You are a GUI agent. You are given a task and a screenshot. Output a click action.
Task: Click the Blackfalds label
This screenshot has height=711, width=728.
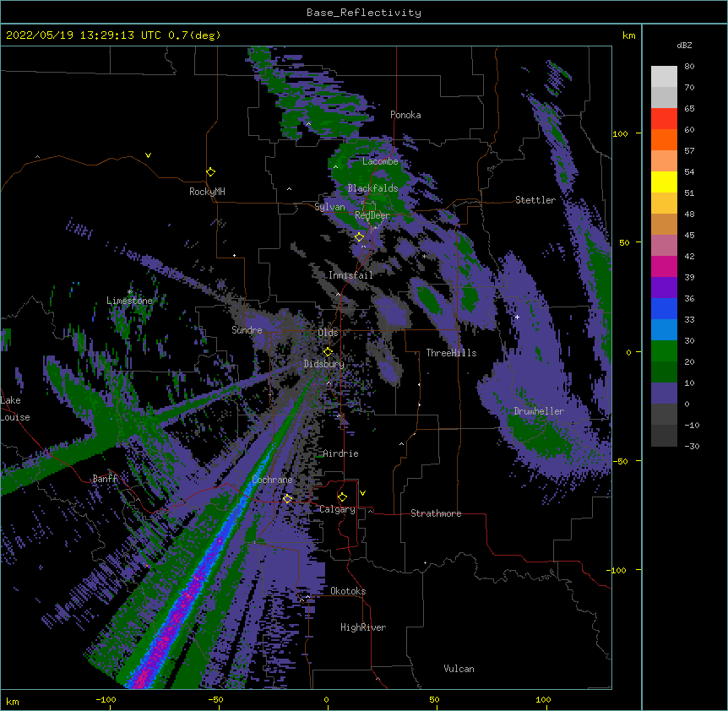372,188
